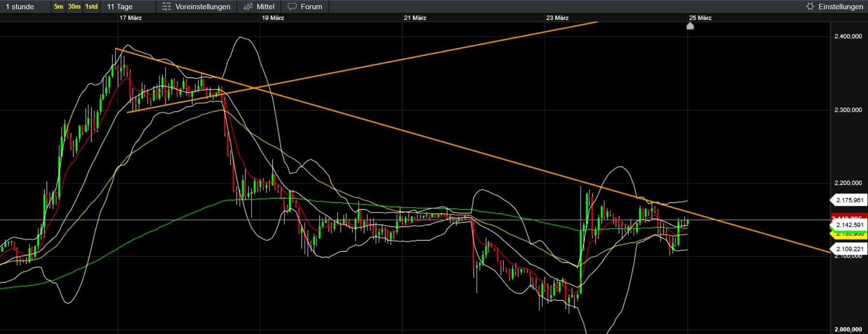Switch to the 5m timeframe
Screen dimensions: 868x334
(59, 7)
